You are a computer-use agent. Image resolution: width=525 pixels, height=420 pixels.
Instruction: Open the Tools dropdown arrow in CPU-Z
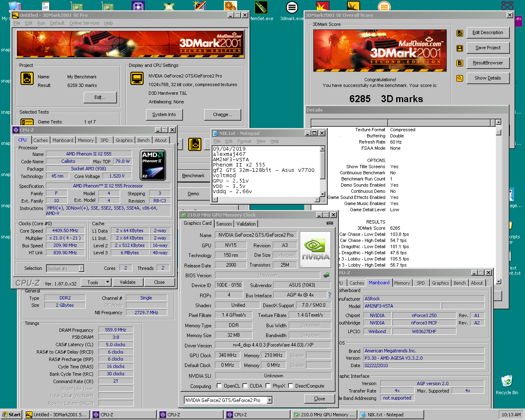point(107,282)
